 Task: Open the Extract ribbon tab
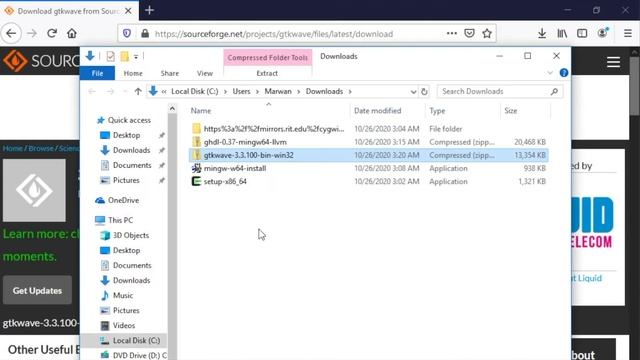[267, 73]
